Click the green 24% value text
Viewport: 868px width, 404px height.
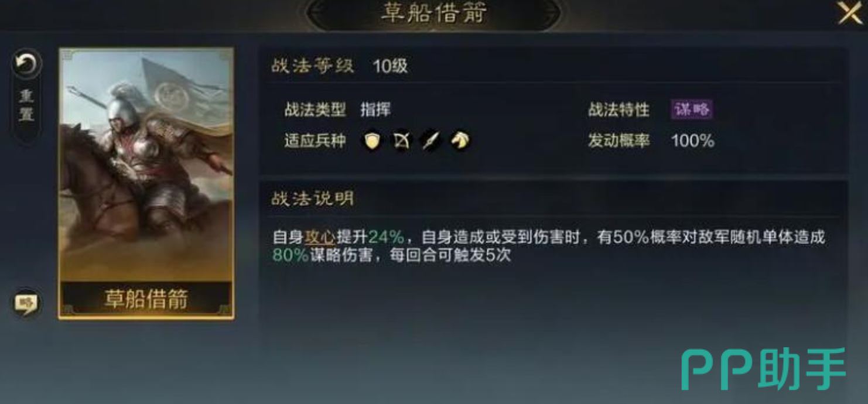pos(386,237)
